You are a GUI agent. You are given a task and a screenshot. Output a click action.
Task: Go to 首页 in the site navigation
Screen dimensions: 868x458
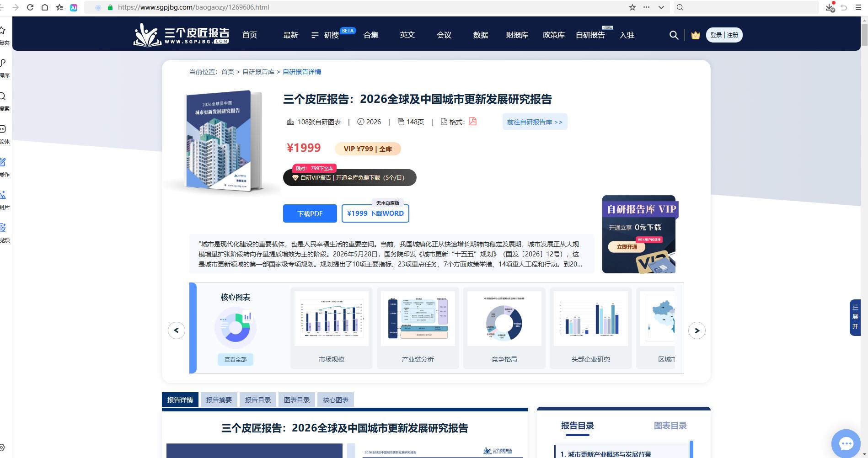(x=250, y=35)
